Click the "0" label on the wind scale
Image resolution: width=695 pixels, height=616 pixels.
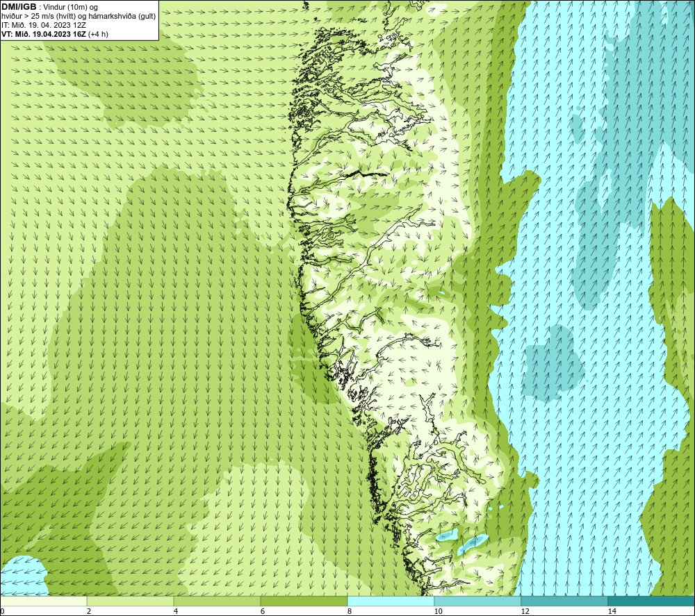click(x=2, y=612)
